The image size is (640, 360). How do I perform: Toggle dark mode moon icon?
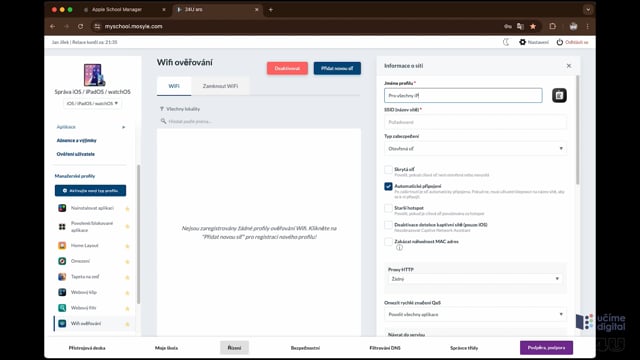tap(506, 42)
